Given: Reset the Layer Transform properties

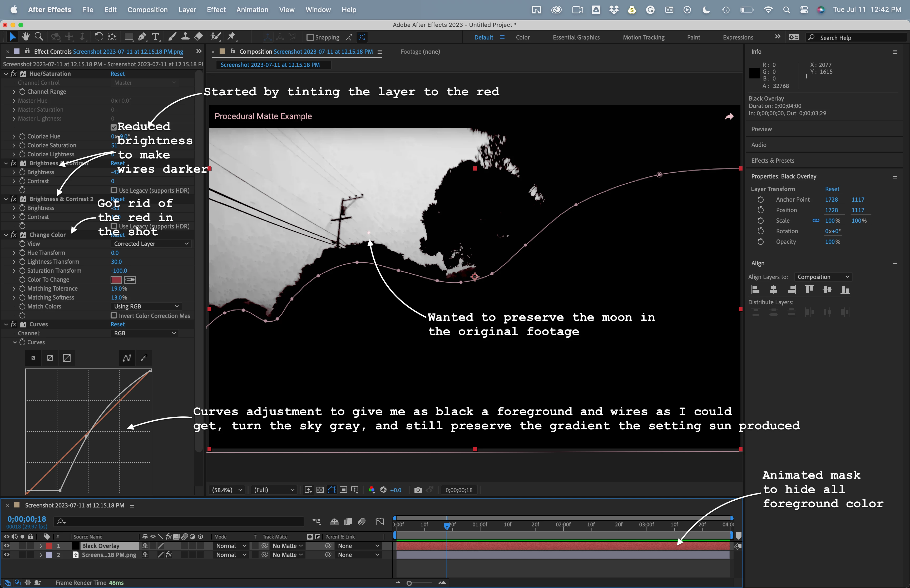Looking at the screenshot, I should pyautogui.click(x=832, y=189).
